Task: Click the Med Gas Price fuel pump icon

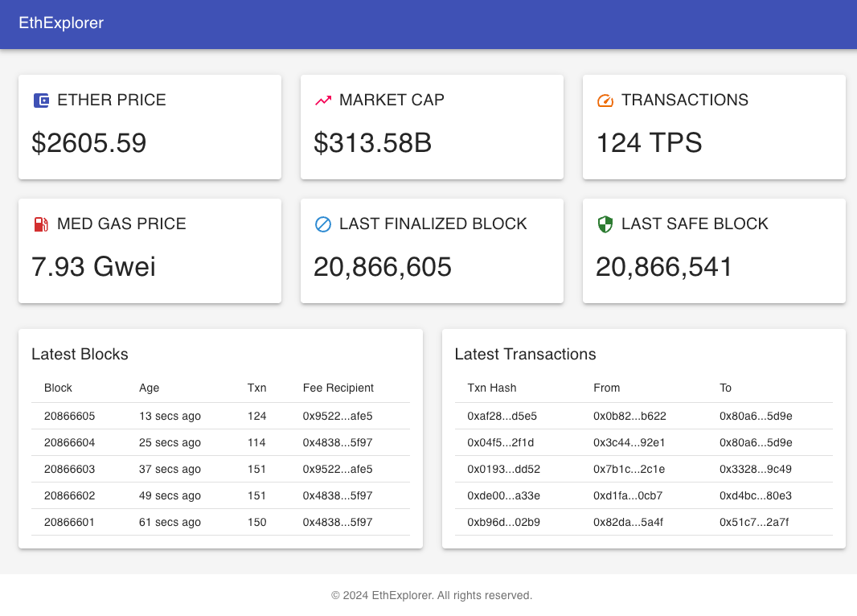Action: click(39, 224)
